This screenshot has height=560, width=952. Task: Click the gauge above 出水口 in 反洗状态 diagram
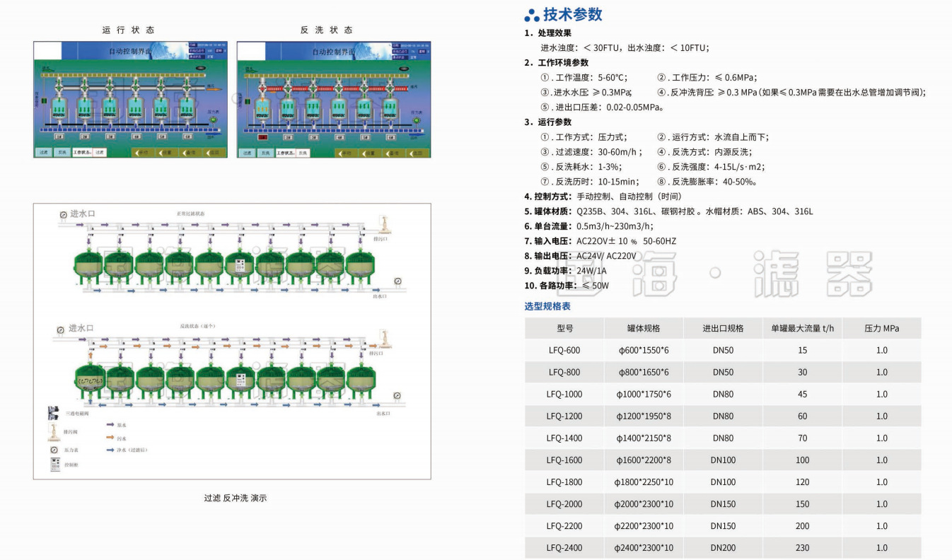pyautogui.click(x=396, y=395)
